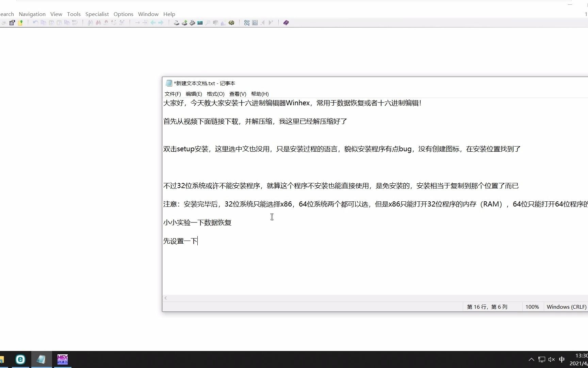The width and height of the screenshot is (588, 368).
Task: Click the Open RAM chip icon
Action: coord(192,23)
